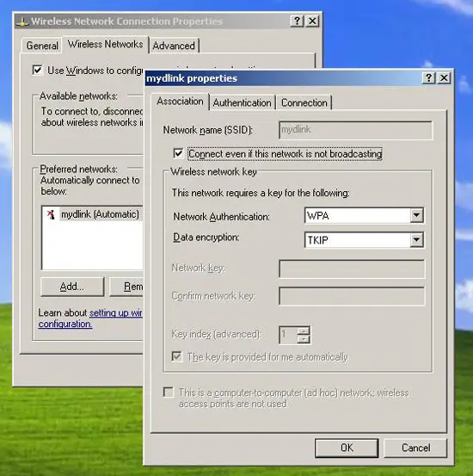Click the wireless connection title bar icon
Viewport: 473px width, 476px height.
tap(22, 22)
